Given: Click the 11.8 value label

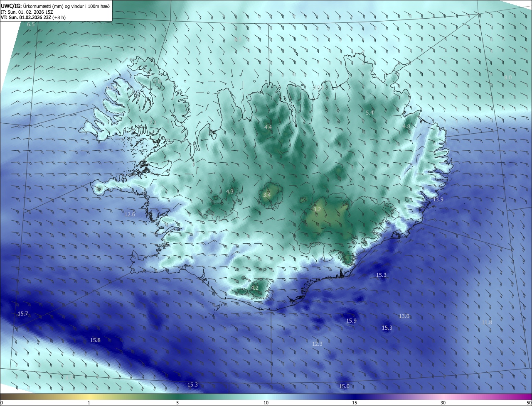Looking at the screenshot, I should pyautogui.click(x=487, y=323).
